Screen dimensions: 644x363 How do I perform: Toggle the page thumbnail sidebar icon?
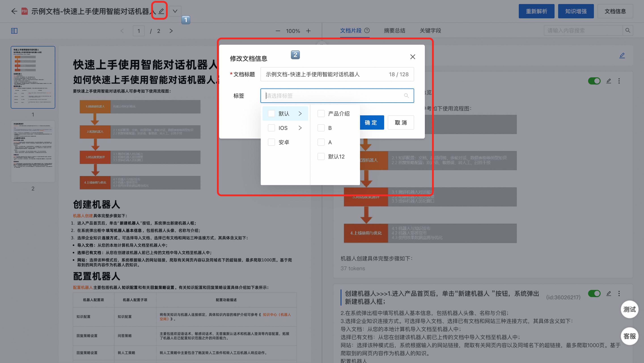(14, 31)
